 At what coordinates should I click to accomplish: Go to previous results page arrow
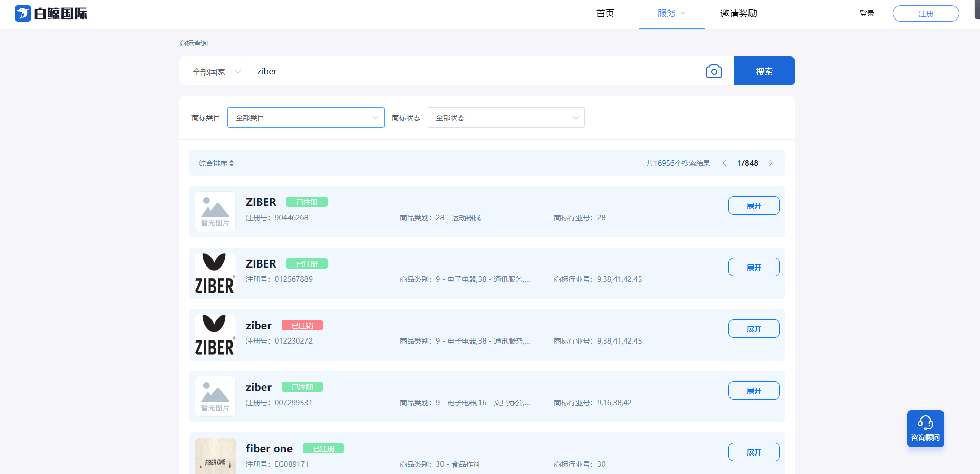pos(724,163)
